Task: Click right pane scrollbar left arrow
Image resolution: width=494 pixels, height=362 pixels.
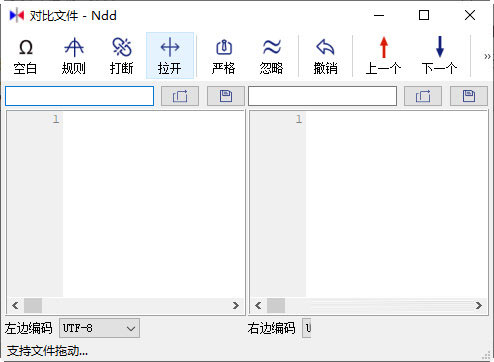Action: [258, 305]
